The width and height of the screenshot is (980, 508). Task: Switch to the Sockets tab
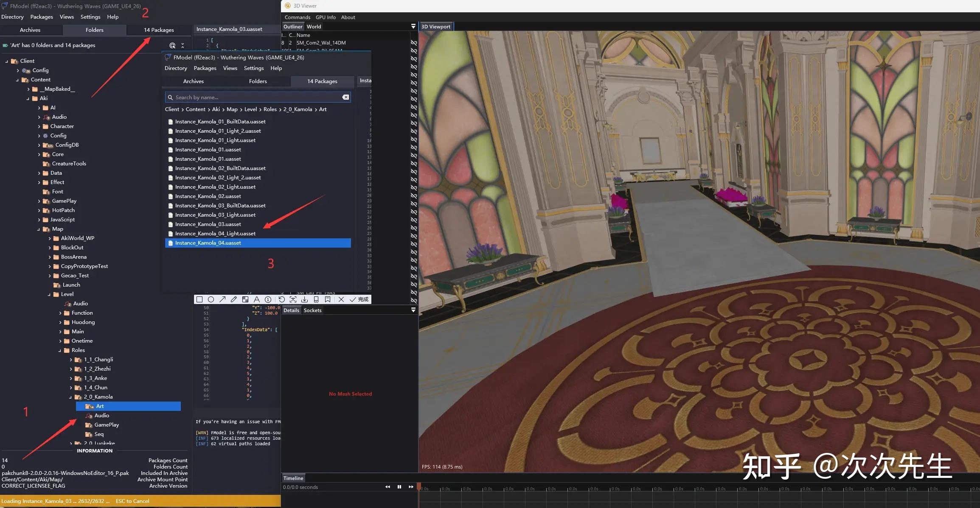[x=312, y=310]
